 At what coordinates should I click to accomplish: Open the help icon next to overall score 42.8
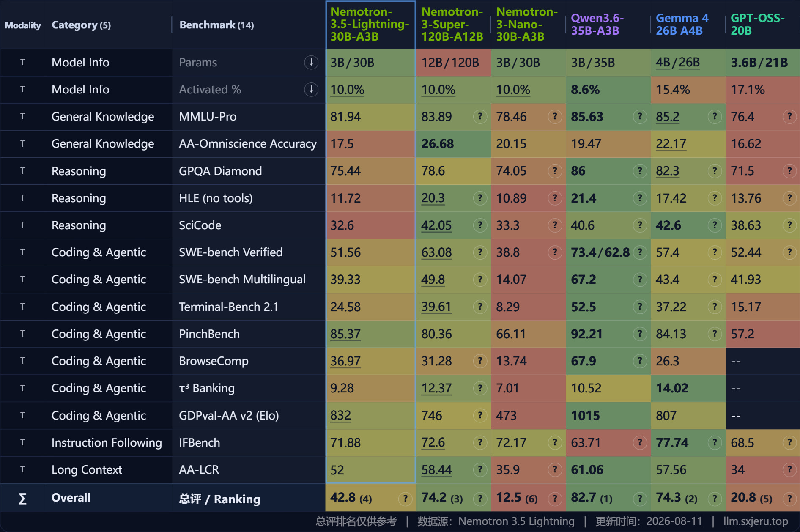405,499
